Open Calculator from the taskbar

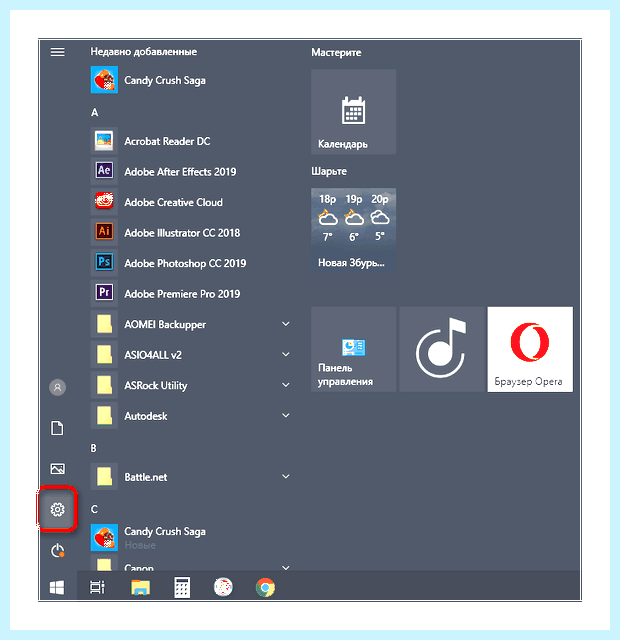tap(182, 587)
